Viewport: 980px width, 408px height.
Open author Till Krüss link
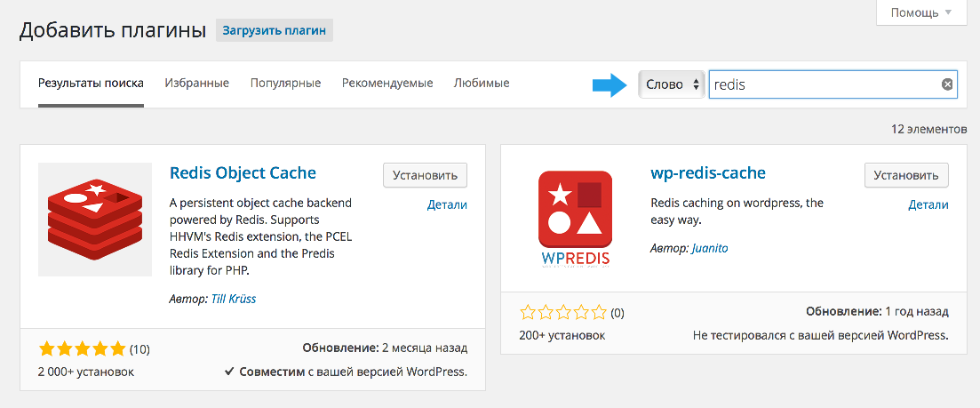(x=234, y=299)
